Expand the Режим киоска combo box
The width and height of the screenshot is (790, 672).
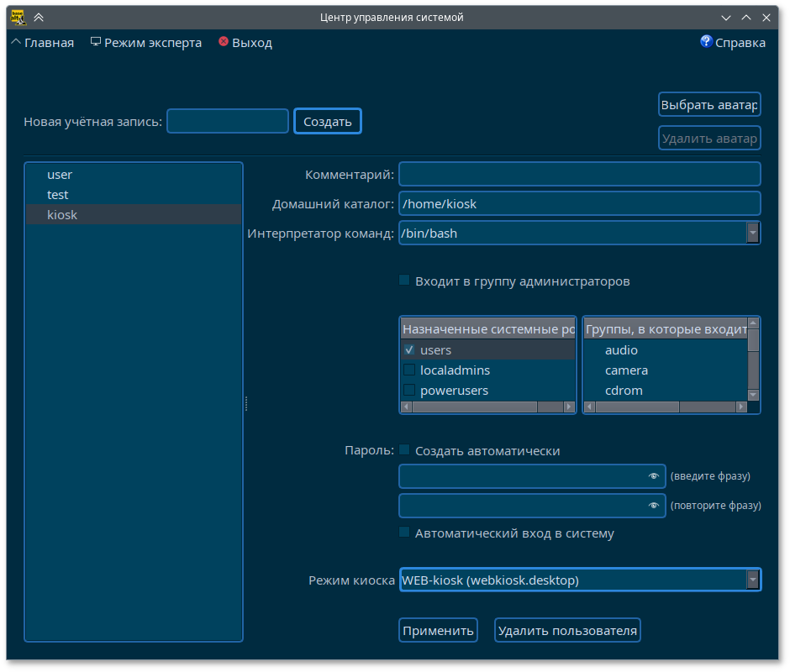pyautogui.click(x=752, y=580)
